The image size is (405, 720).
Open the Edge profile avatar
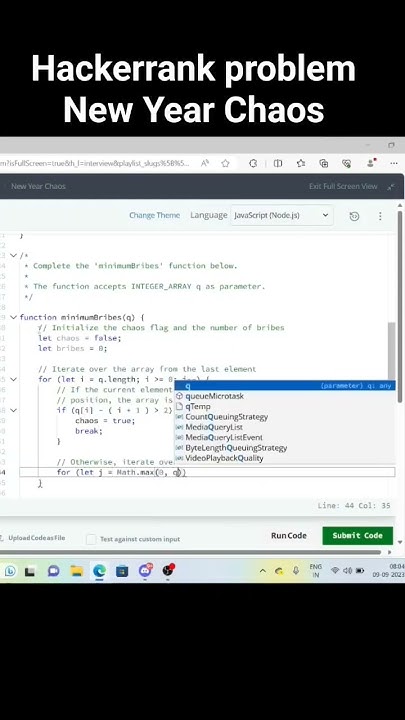point(371,163)
